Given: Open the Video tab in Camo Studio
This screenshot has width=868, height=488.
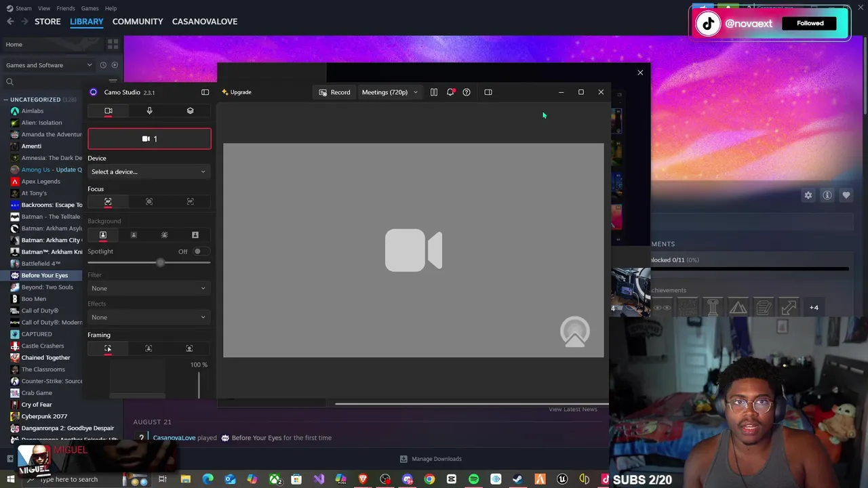Looking at the screenshot, I should [108, 110].
